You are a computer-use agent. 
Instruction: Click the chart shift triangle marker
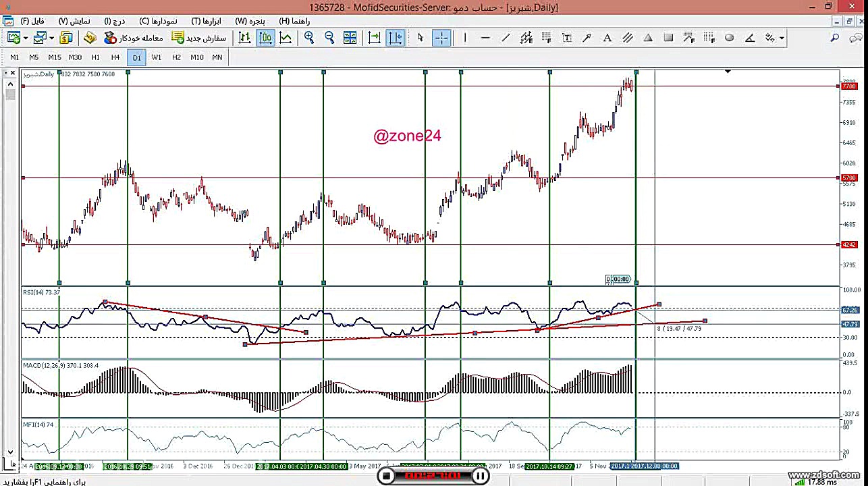coord(728,71)
